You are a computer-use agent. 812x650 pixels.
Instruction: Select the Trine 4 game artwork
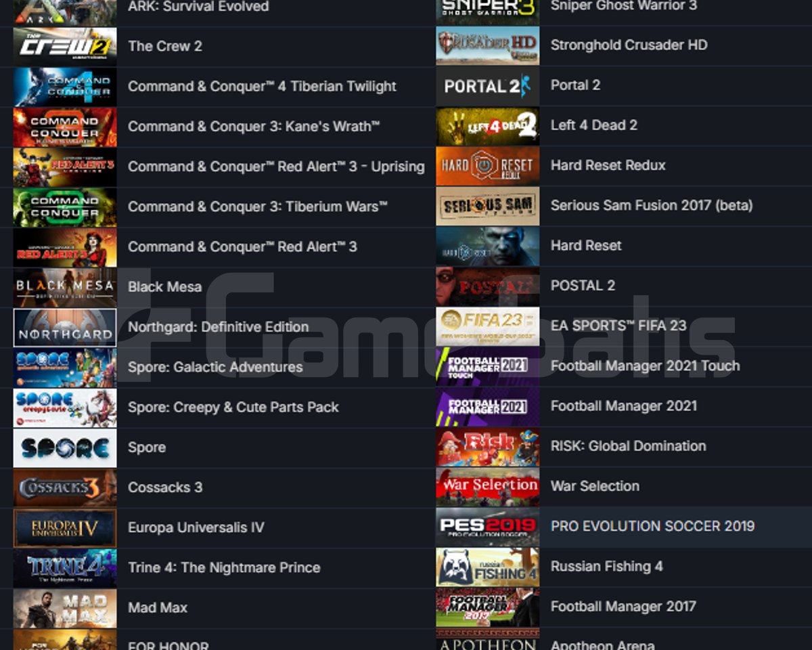click(65, 567)
